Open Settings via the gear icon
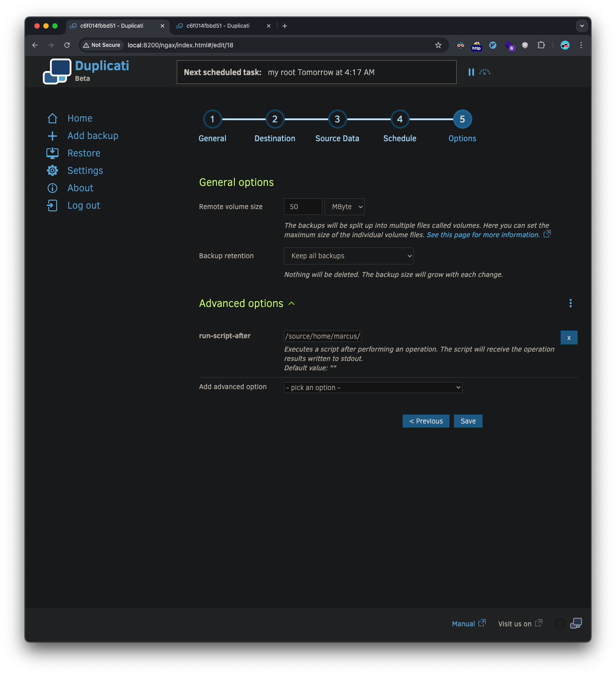This screenshot has height=675, width=616. click(x=52, y=171)
